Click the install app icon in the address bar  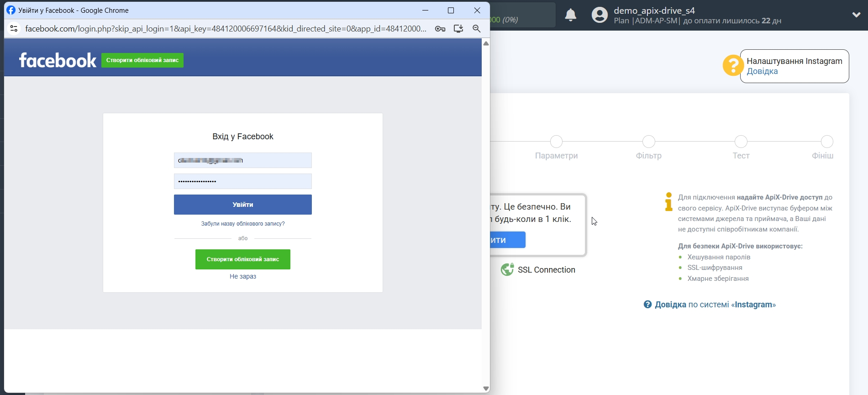click(458, 29)
